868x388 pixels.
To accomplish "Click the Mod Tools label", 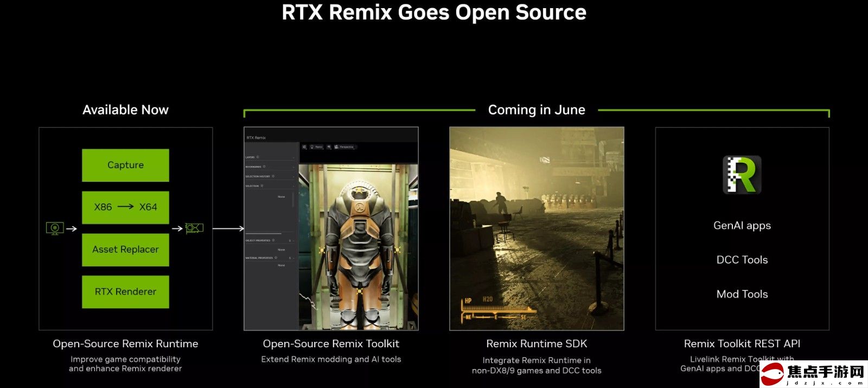I will point(742,294).
